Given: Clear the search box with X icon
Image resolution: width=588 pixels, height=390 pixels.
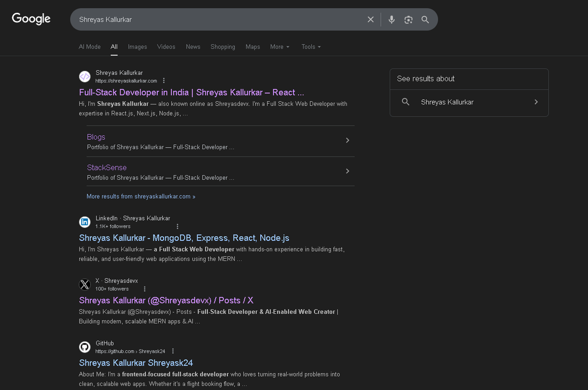Looking at the screenshot, I should click(x=370, y=20).
